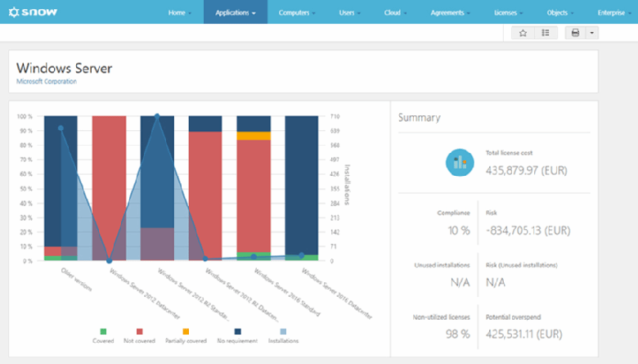Click the Snow logo
The image size is (638, 364).
tap(33, 12)
